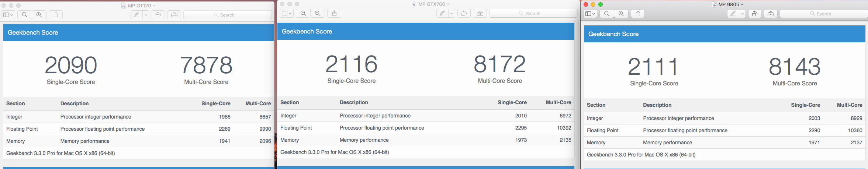Click multi-core score 8143 in MP 980ti
Screen dimensions: 868x169
click(x=795, y=67)
